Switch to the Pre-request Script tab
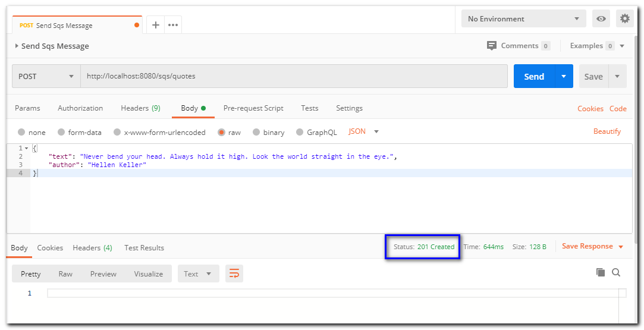 [x=253, y=108]
